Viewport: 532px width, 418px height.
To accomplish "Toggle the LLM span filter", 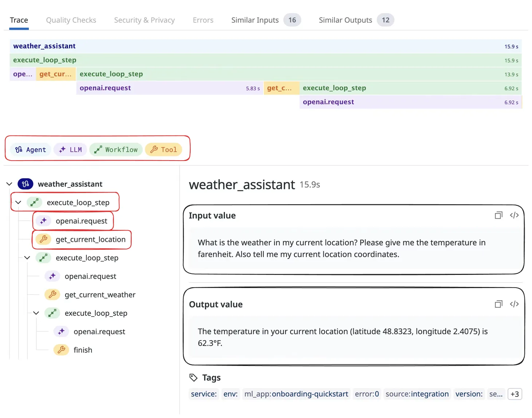I will pyautogui.click(x=70, y=150).
